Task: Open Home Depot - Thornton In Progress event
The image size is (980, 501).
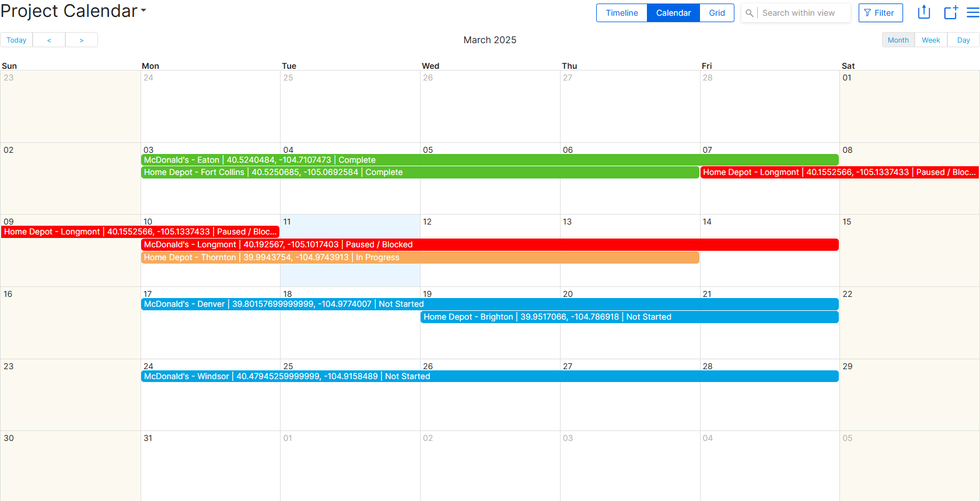Action: [x=420, y=257]
